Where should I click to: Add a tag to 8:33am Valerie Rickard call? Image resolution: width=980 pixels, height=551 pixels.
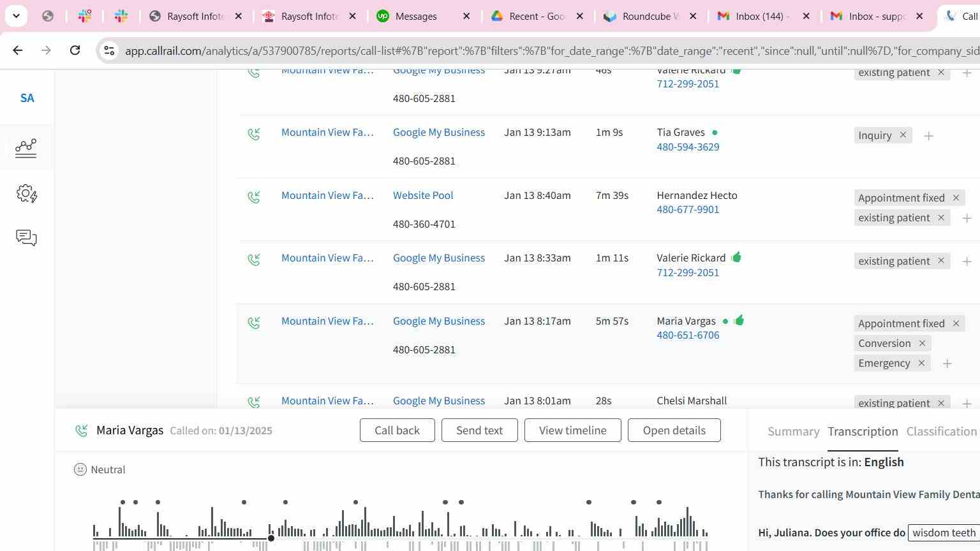tap(967, 261)
